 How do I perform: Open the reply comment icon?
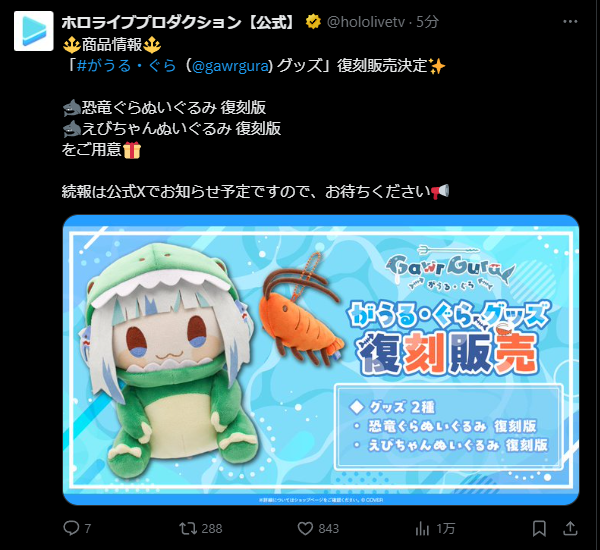71,528
